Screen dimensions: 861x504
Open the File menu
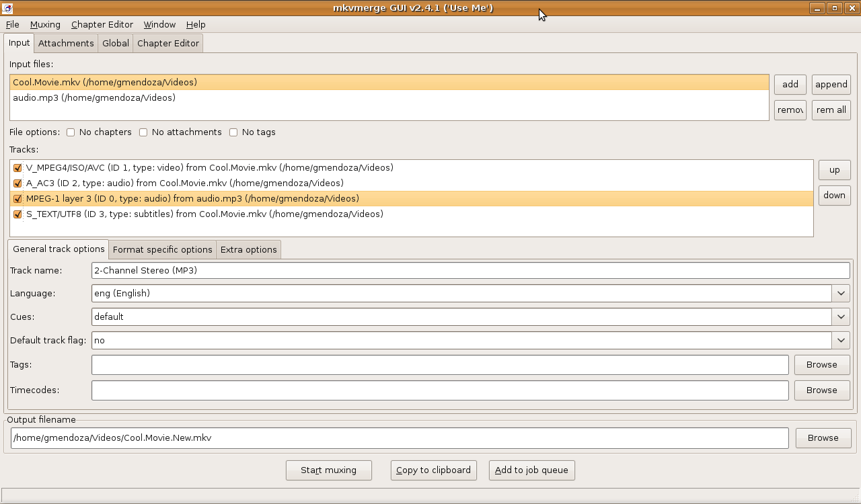(12, 24)
